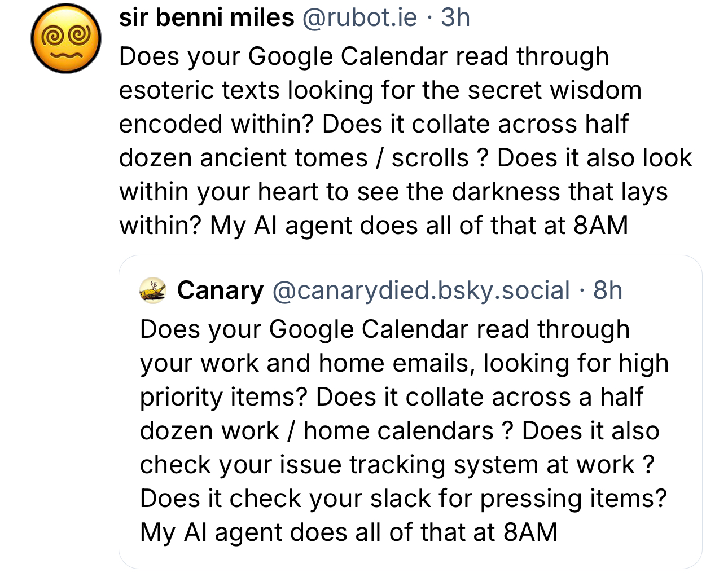Open Canary's small bird avatar

pyautogui.click(x=153, y=290)
